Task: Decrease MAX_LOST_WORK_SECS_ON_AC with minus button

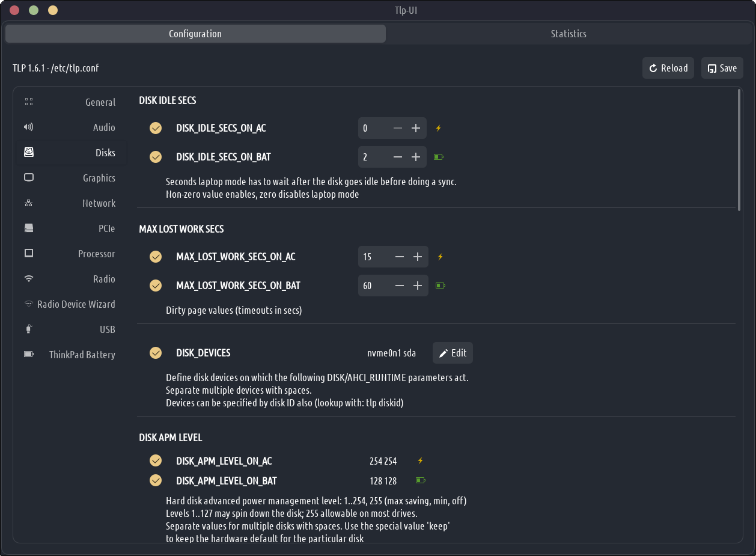Action: click(400, 257)
